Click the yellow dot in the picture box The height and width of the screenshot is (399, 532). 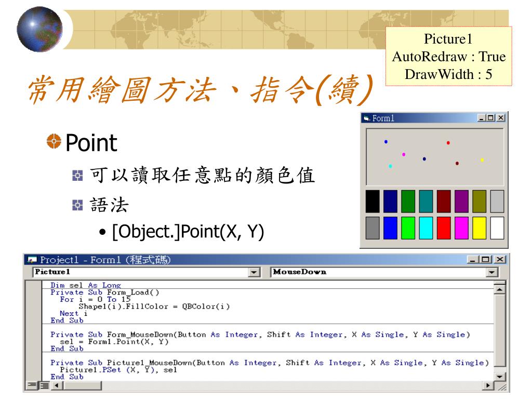[x=482, y=160]
